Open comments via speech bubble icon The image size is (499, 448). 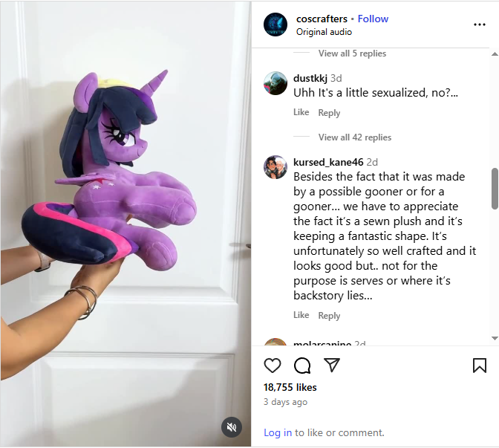[x=302, y=366]
